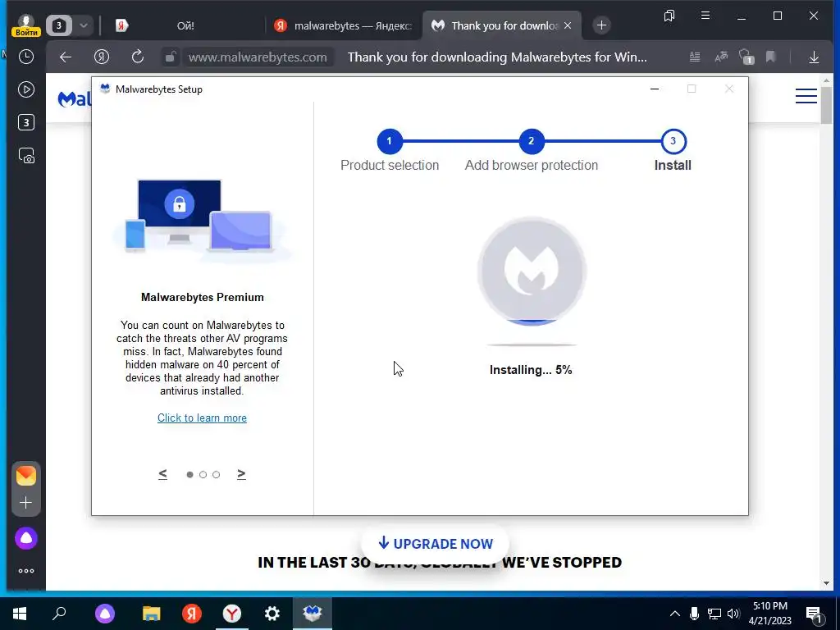The height and width of the screenshot is (630, 840).
Task: Click the screenshot tool in sidebar
Action: [x=25, y=155]
